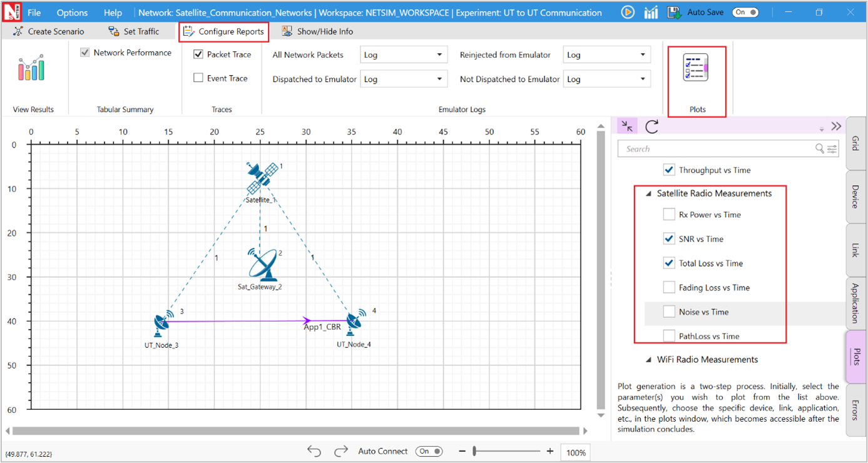Click the Set Traffic button

click(x=133, y=31)
